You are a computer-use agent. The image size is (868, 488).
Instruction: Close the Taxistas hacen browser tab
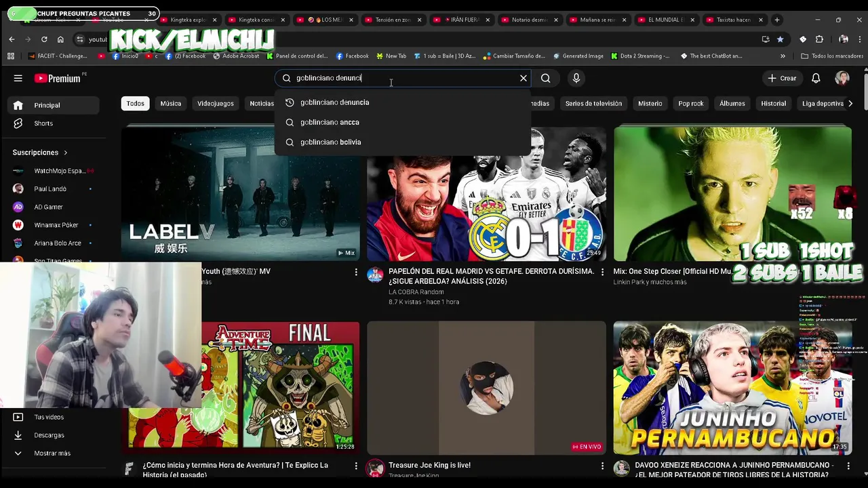[x=760, y=20]
